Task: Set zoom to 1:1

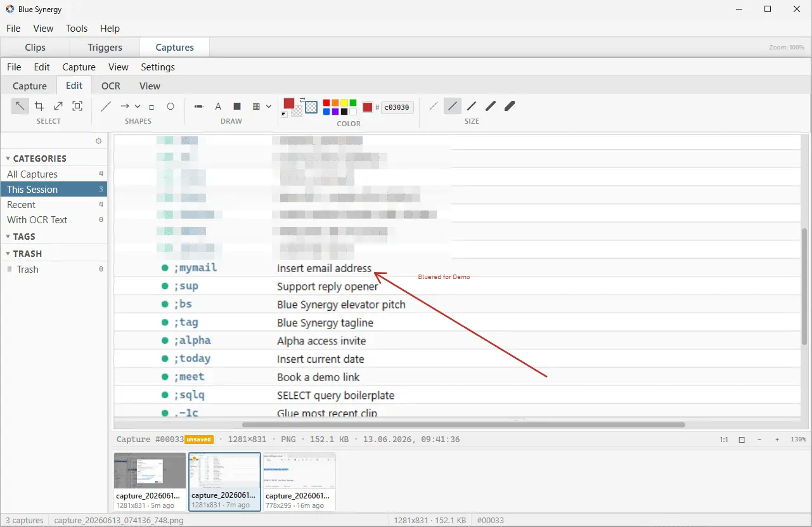Action: (x=723, y=439)
